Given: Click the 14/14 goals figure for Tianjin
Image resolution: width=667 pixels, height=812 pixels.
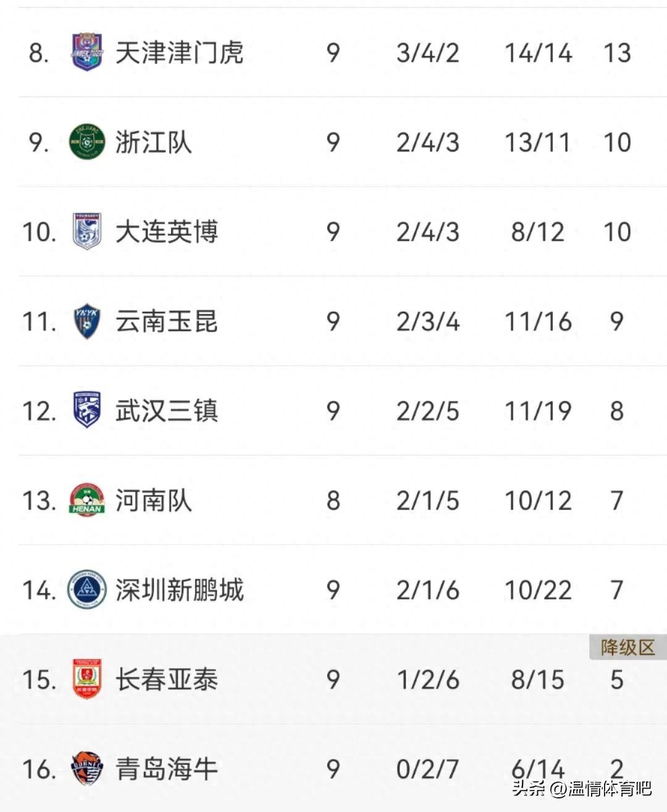Looking at the screenshot, I should click(x=538, y=52).
